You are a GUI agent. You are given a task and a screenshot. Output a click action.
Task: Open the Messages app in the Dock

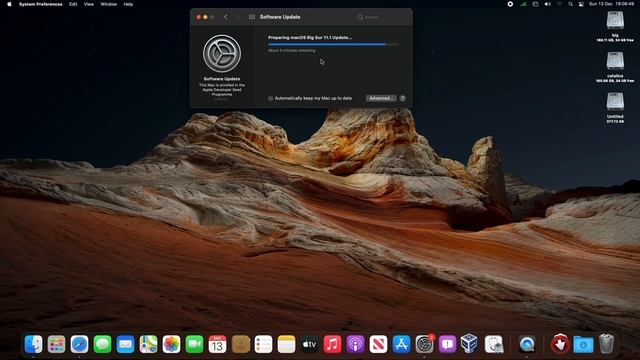[102, 344]
